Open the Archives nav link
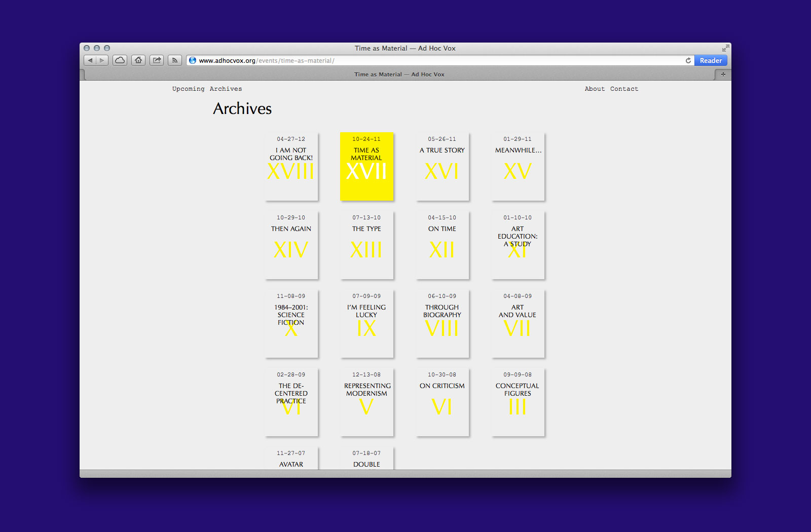This screenshot has height=532, width=811. tap(226, 89)
